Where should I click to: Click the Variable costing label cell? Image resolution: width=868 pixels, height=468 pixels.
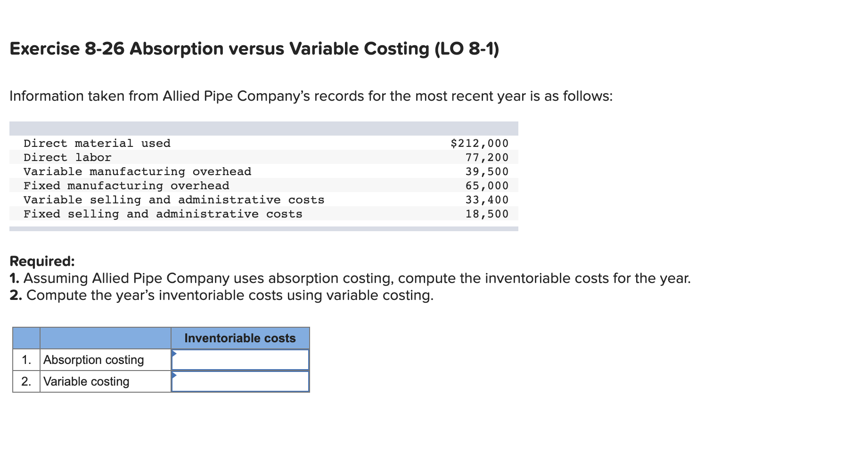86,382
